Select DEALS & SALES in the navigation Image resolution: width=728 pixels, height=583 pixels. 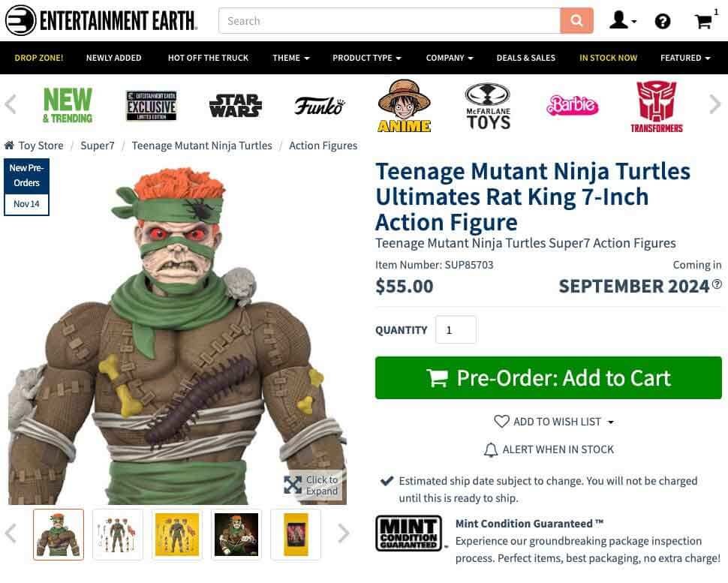(x=525, y=57)
